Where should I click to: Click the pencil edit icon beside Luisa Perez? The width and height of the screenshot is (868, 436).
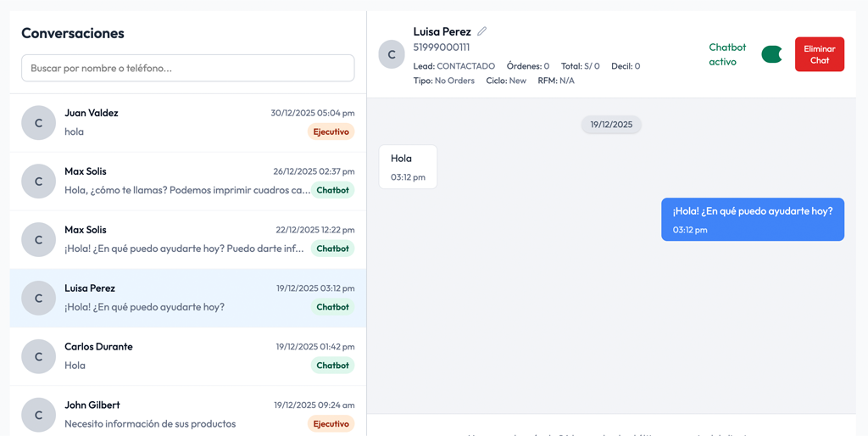coord(482,31)
